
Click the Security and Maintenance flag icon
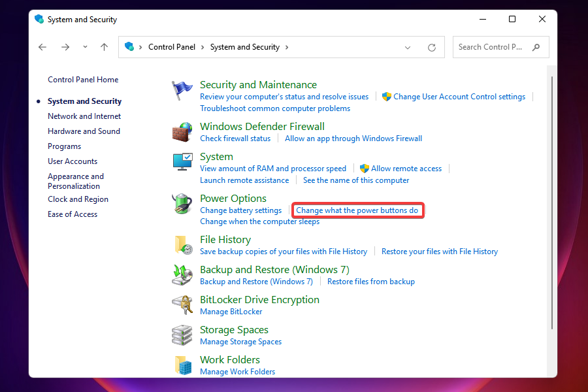182,90
